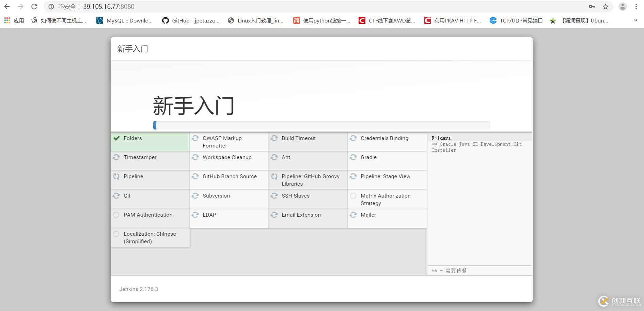Click the Gradle plugin name

[368, 157]
